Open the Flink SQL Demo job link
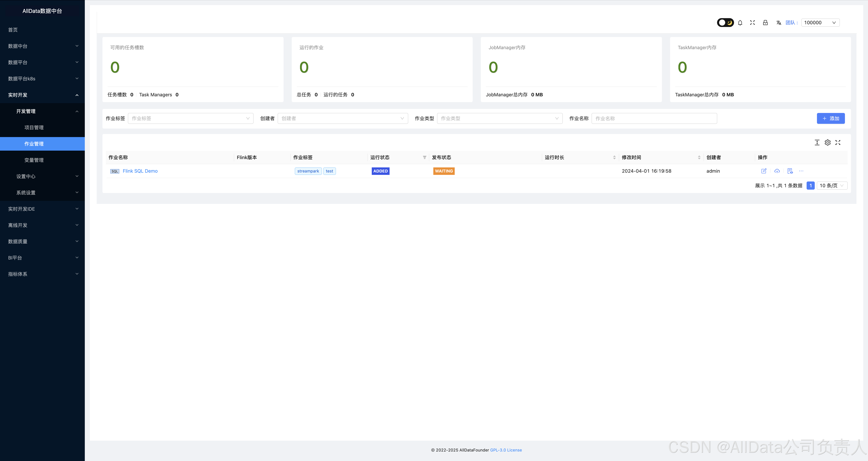868x461 pixels. tap(140, 171)
